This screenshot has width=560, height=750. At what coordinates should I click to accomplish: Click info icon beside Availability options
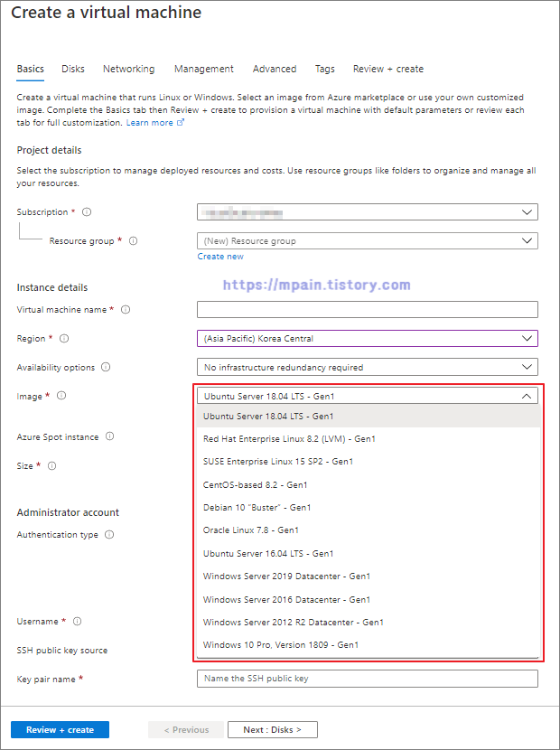coord(106,367)
